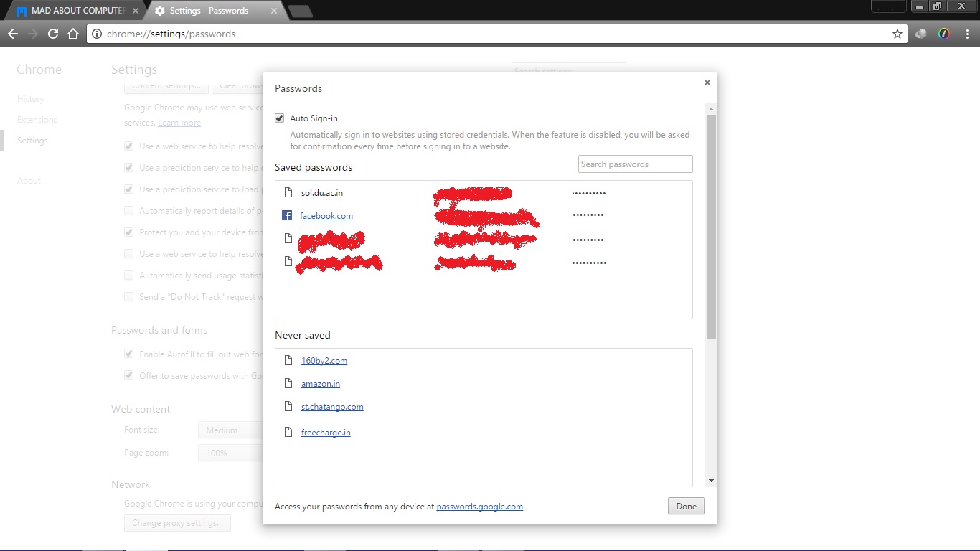Image resolution: width=980 pixels, height=551 pixels.
Task: Click the page icon beside 160by2.com
Action: (288, 360)
